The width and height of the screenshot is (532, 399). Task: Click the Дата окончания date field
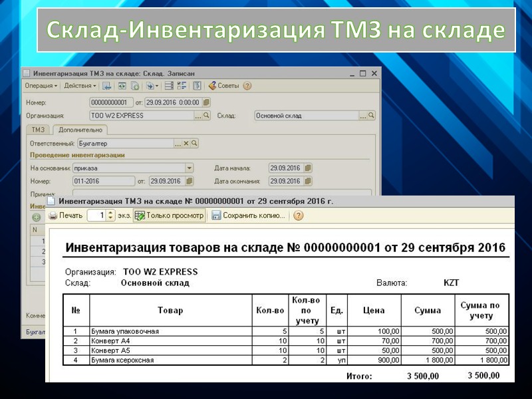point(286,181)
